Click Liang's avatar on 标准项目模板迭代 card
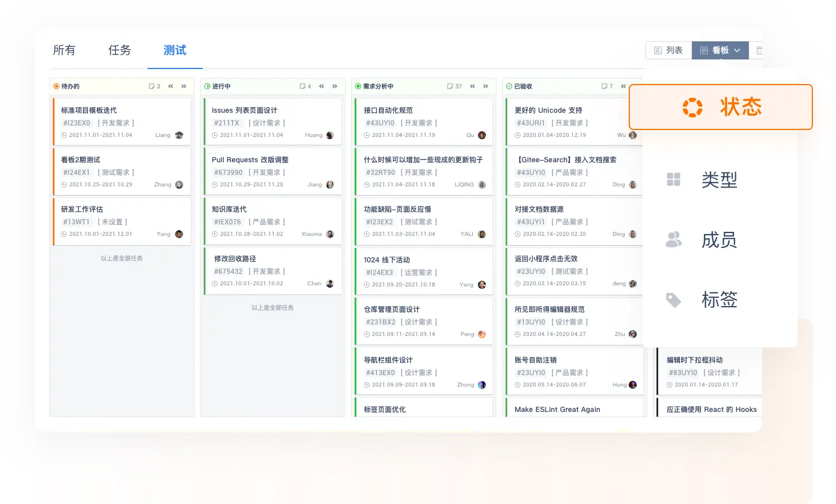 [x=179, y=135]
